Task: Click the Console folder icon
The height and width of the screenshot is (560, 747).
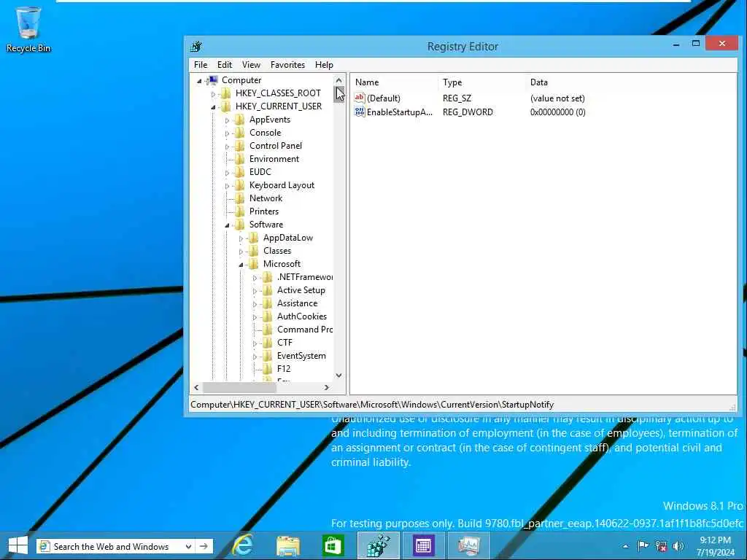Action: [240, 133]
